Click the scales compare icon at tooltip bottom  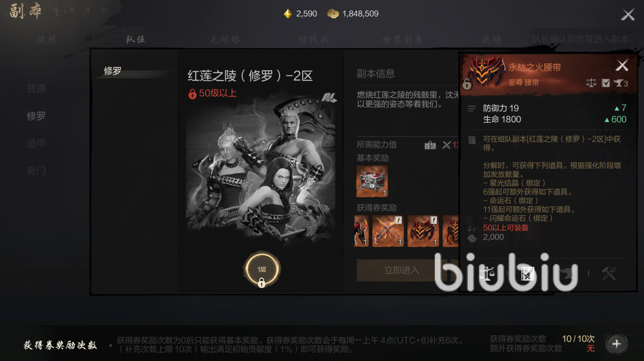coord(487,273)
